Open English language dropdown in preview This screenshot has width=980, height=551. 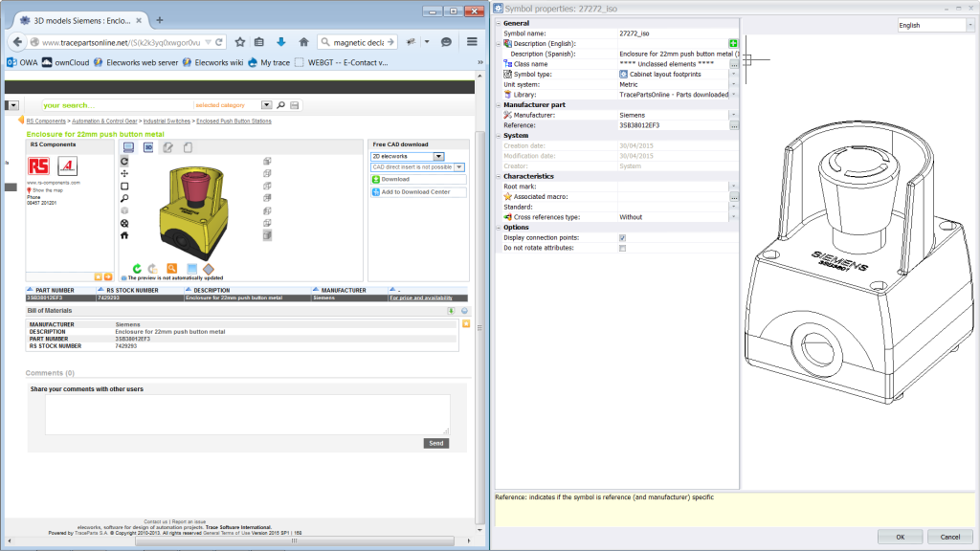pos(970,25)
